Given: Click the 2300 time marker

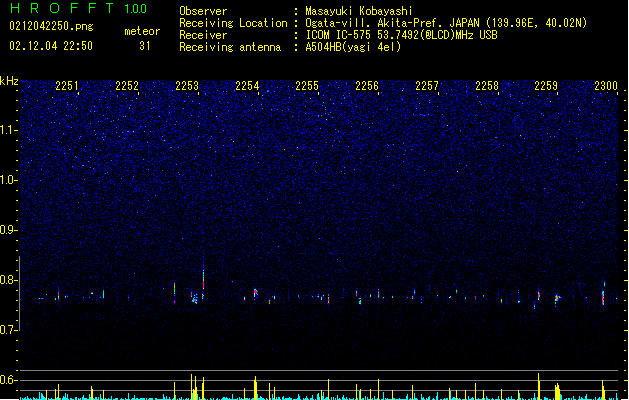Looking at the screenshot, I should (x=606, y=86).
